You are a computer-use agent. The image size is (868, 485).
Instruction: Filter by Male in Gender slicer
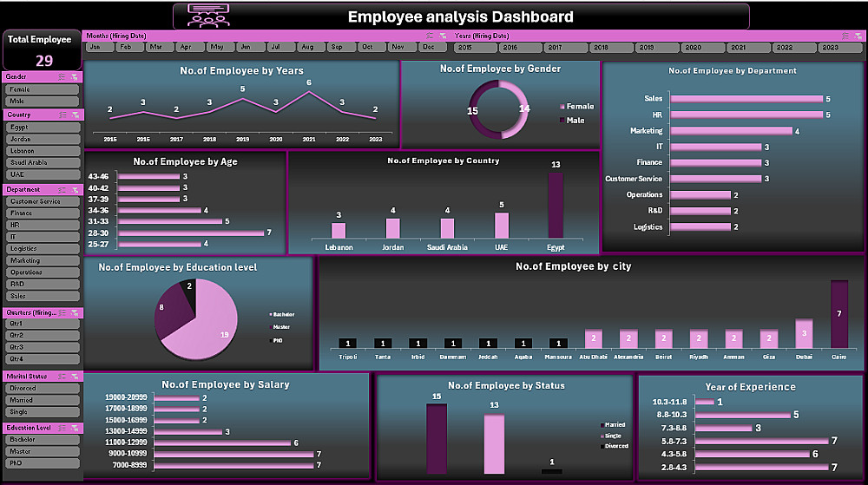pyautogui.click(x=42, y=102)
